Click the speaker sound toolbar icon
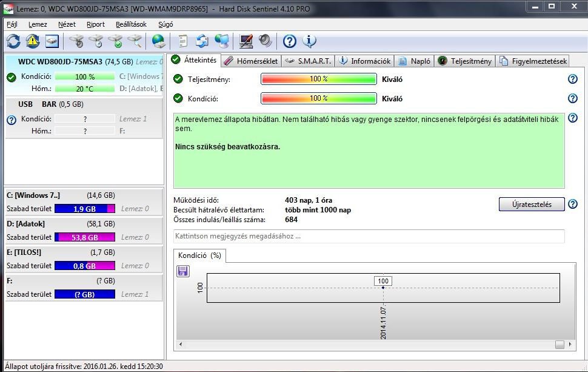Image resolution: width=588 pixels, height=372 pixels. click(265, 41)
